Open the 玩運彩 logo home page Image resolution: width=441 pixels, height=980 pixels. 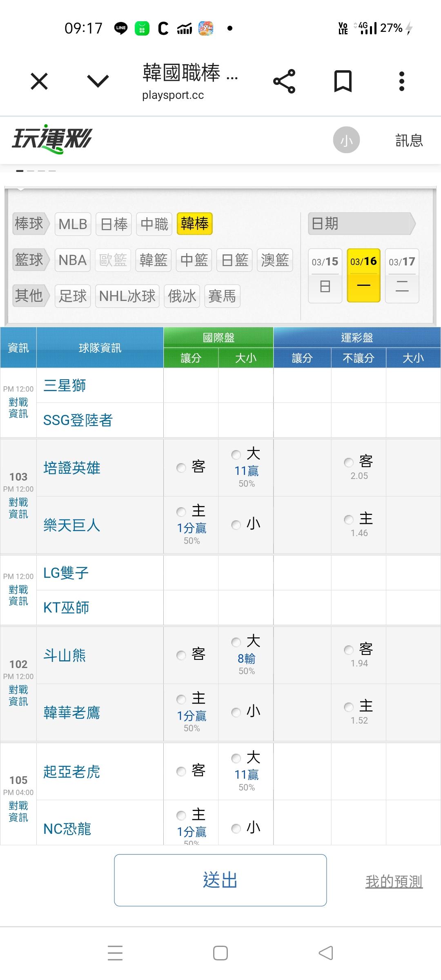52,139
